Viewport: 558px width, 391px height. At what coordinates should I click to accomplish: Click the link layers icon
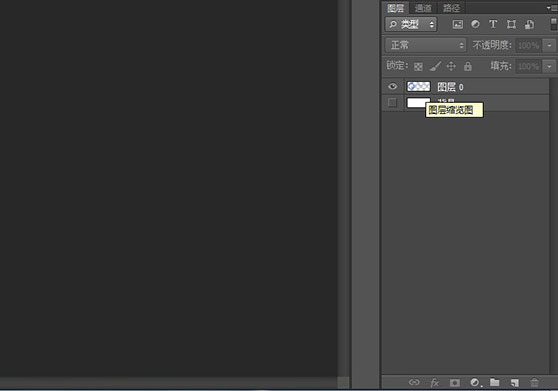(414, 382)
